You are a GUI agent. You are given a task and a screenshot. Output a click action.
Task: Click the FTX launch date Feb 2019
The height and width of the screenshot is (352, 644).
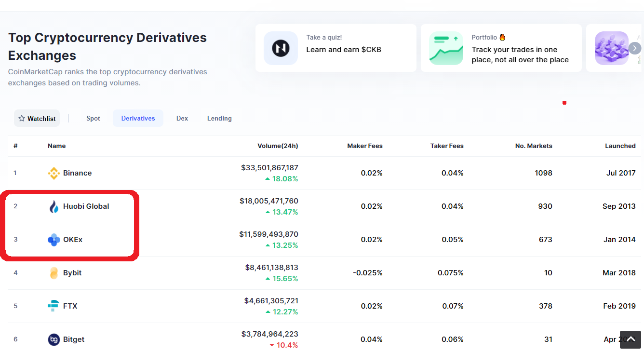point(619,306)
